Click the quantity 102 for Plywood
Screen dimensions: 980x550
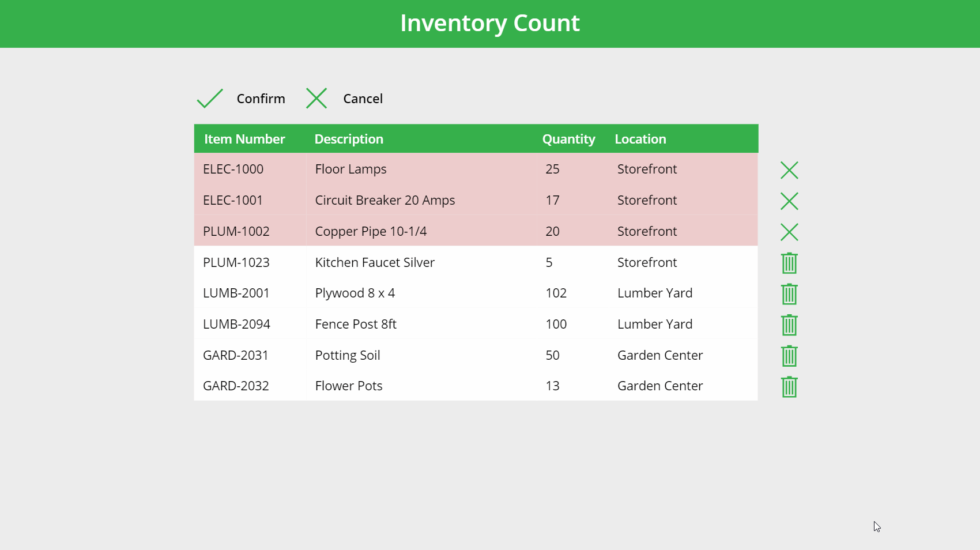click(556, 293)
